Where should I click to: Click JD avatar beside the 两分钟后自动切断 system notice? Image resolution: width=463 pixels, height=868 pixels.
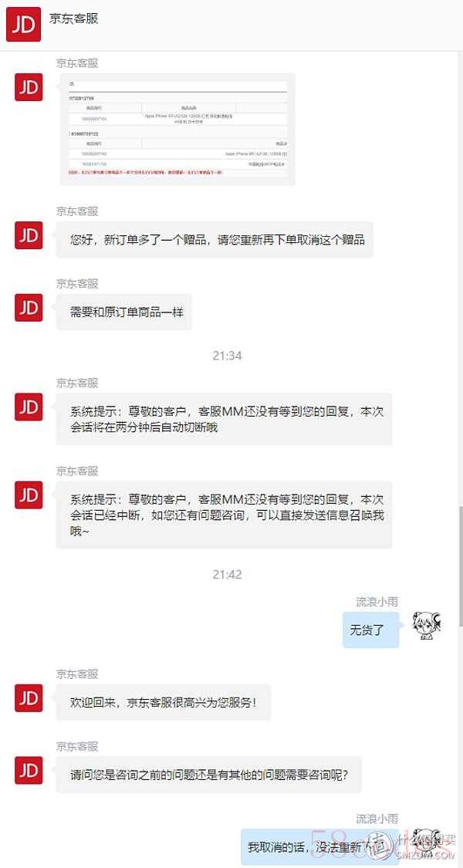[x=29, y=407]
